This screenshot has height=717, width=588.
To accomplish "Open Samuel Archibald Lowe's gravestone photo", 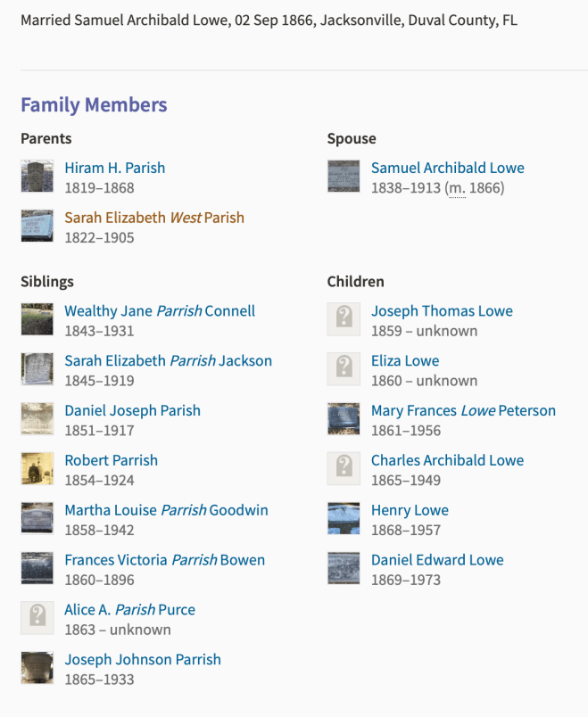I will (344, 177).
